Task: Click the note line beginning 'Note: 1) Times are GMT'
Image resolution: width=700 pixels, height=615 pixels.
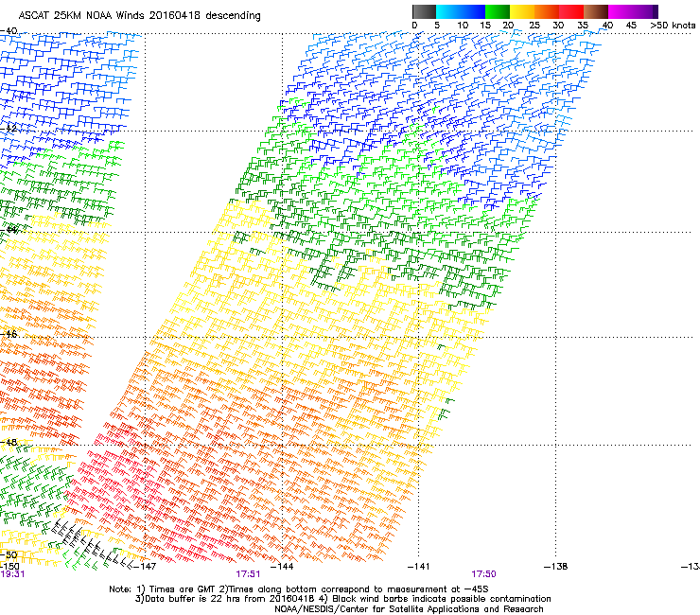Action: (299, 589)
